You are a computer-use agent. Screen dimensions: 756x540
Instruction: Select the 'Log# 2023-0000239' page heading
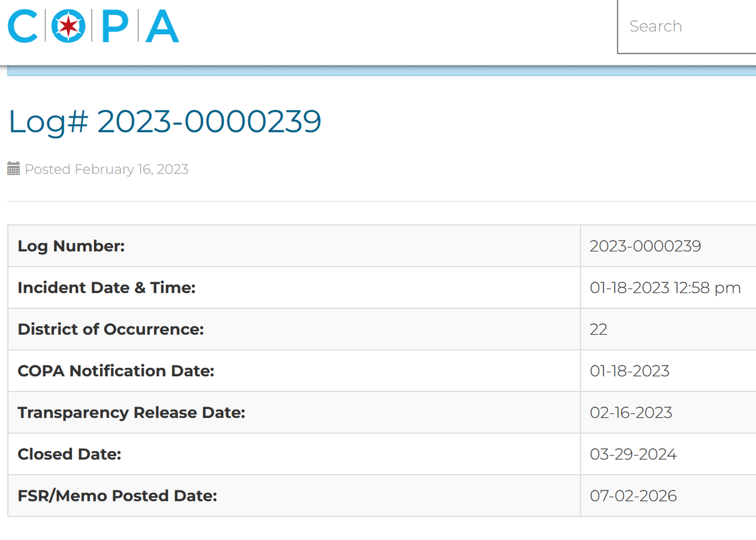[164, 122]
